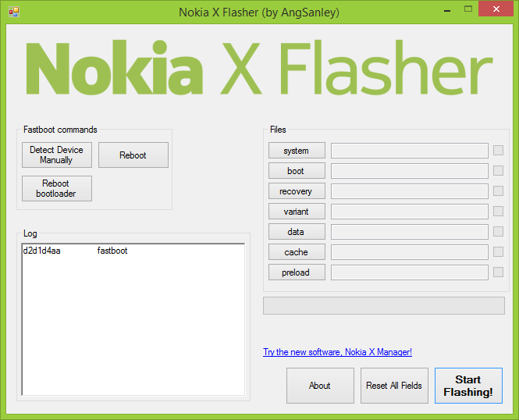Browse for the data image file
Viewport: 519px width, 420px height.
tap(297, 232)
